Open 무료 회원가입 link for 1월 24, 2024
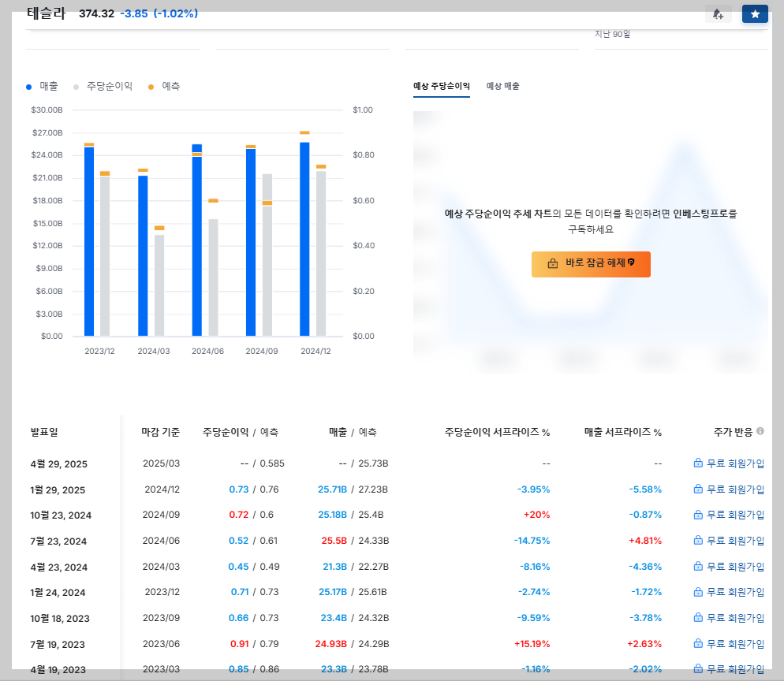Screen dimensions: 784x681 [x=729, y=592]
